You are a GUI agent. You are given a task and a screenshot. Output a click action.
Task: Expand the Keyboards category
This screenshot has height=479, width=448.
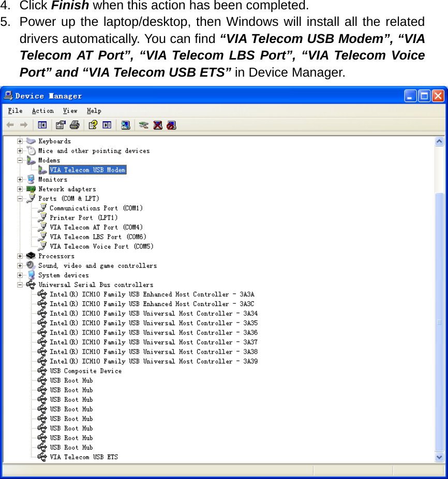[20, 141]
